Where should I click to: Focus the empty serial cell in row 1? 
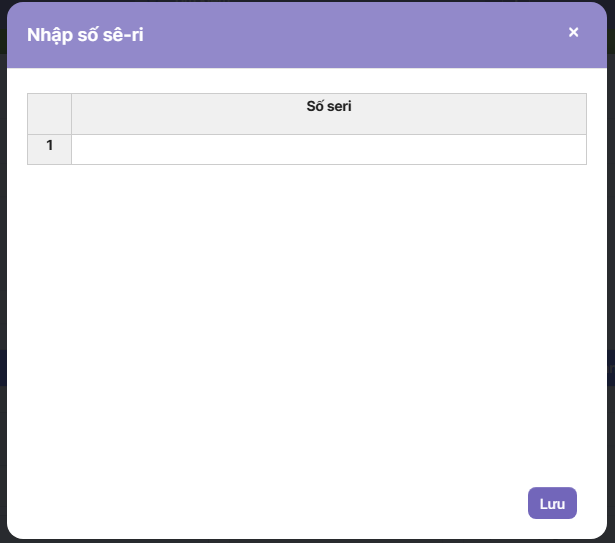pos(328,149)
